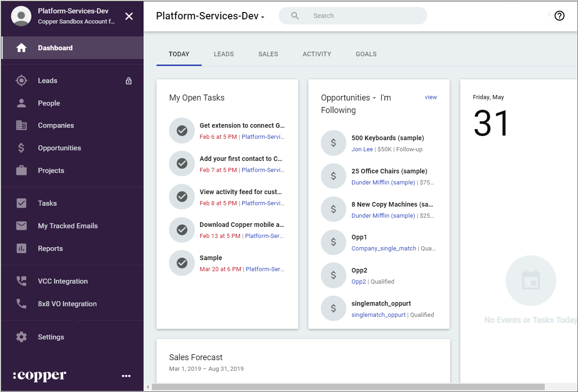Click dollar icon for 500 Keyboards opportunity
The width and height of the screenshot is (578, 392).
coord(333,143)
